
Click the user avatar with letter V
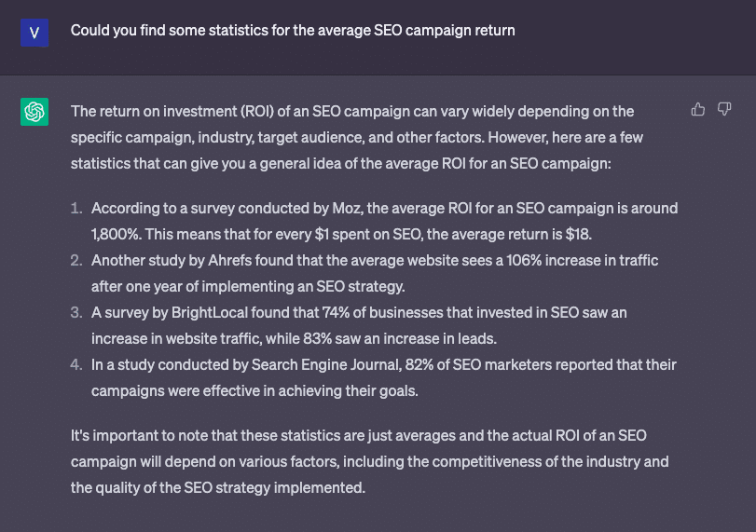[x=34, y=33]
